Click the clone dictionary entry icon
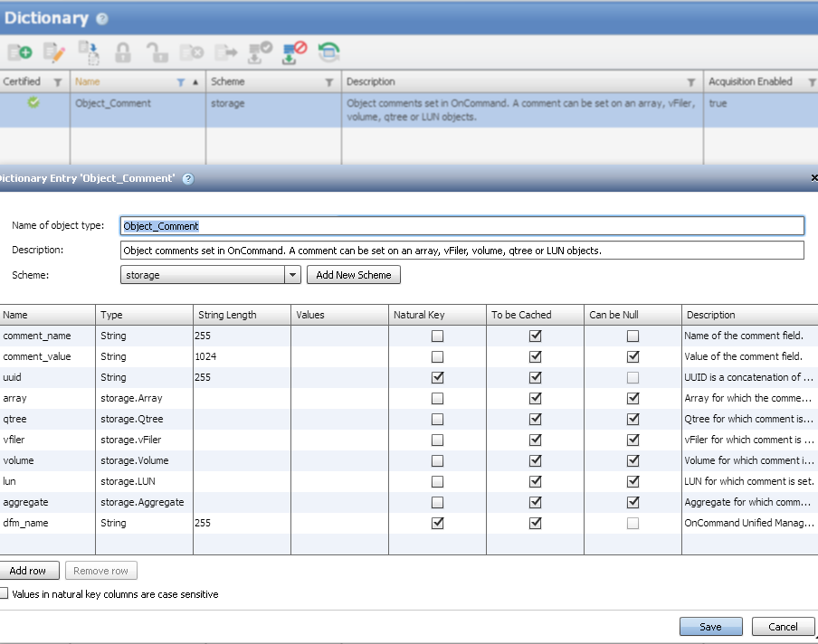The height and width of the screenshot is (644, 818). click(x=89, y=52)
